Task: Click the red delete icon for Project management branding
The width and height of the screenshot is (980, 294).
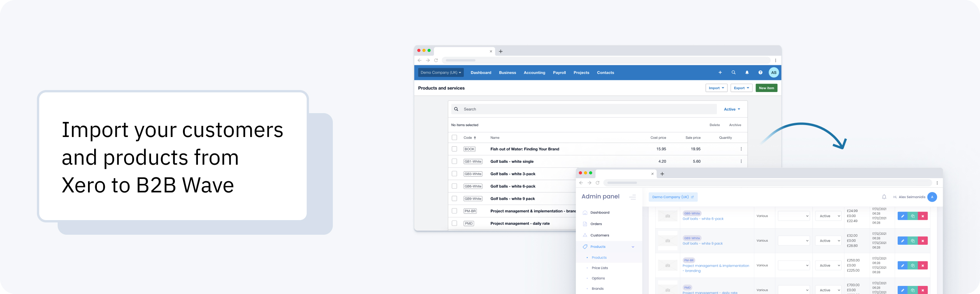Action: click(923, 266)
